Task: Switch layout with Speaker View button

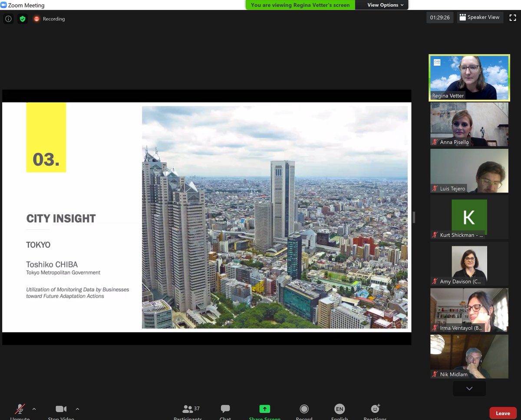Action: point(480,17)
